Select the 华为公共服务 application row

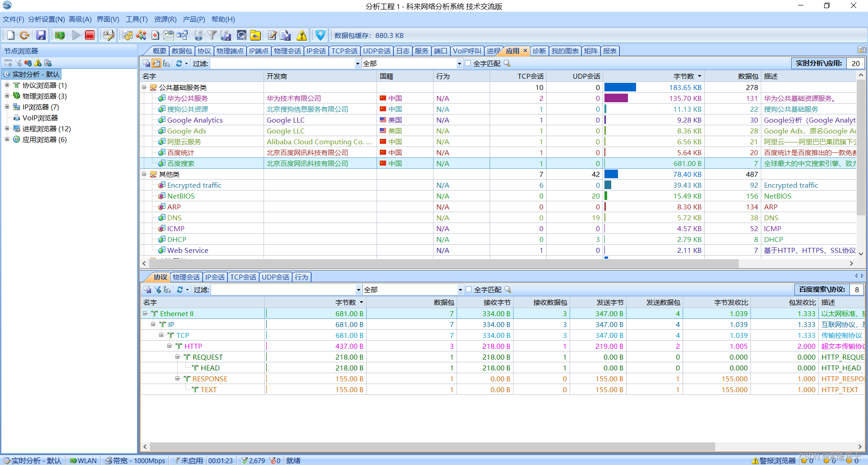tap(498, 98)
